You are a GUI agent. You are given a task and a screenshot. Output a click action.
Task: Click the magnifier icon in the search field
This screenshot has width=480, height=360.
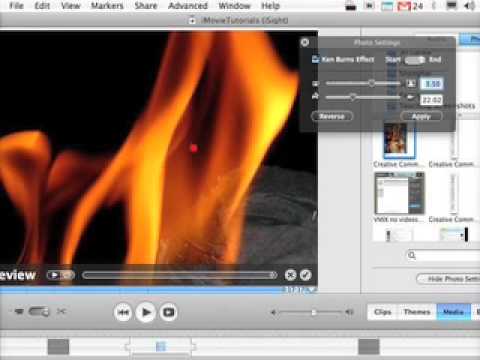tap(412, 255)
